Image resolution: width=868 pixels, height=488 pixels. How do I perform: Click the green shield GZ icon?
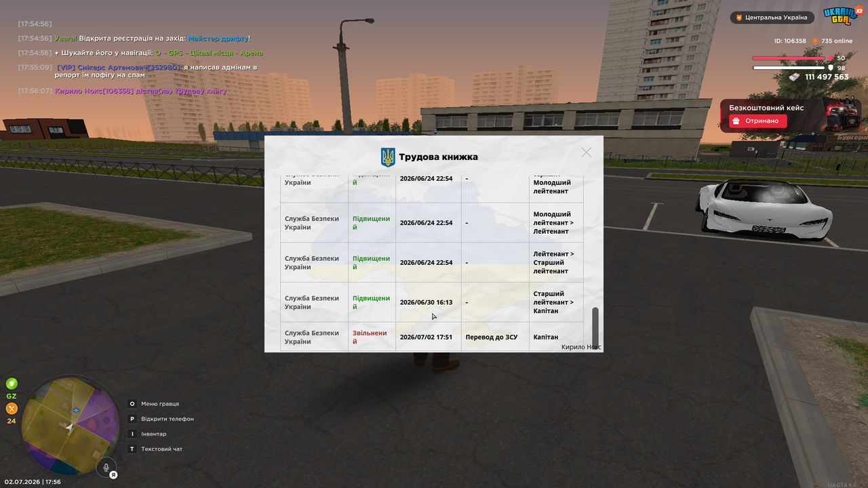[12, 384]
